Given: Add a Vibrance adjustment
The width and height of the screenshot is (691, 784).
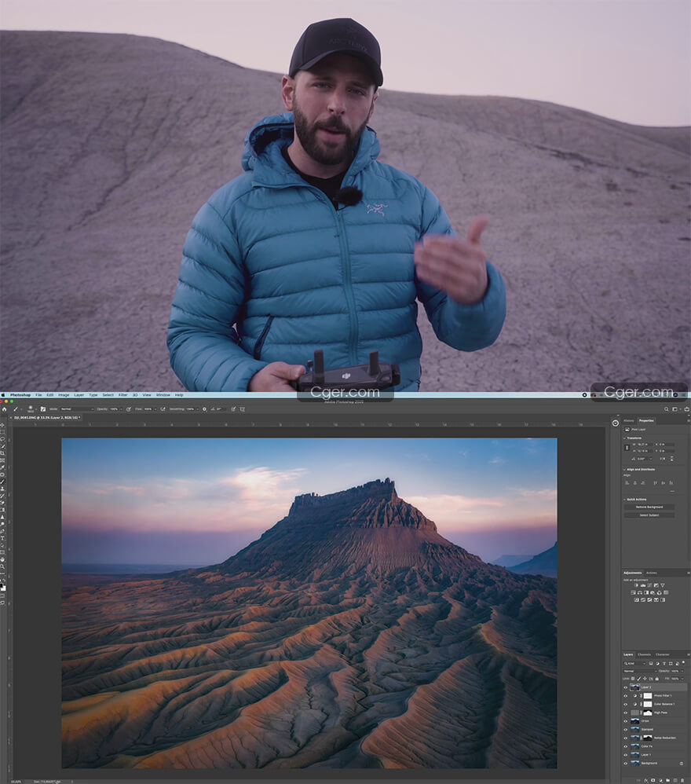Looking at the screenshot, I should 663,585.
